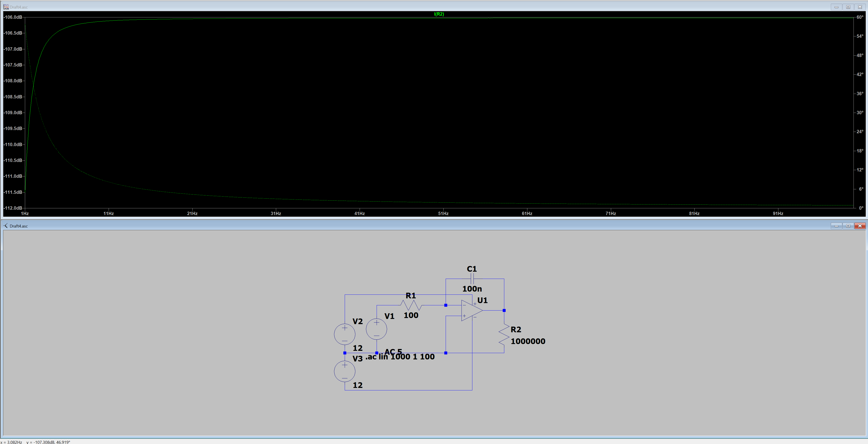Maximize the schematic window

coord(848,226)
